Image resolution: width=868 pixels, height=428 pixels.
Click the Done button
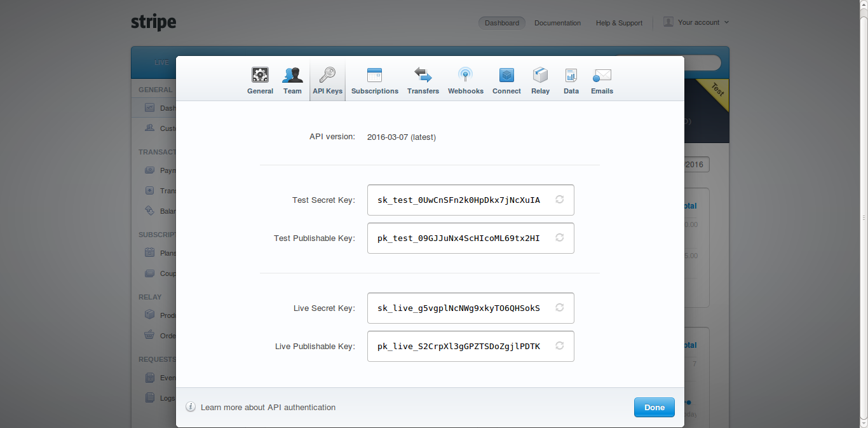[x=654, y=408]
